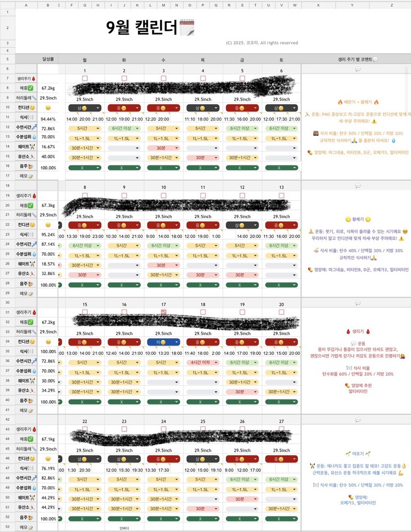The image size is (411, 532).
Task: Click the speech bubble icon in comment header
Action: pos(375,59)
